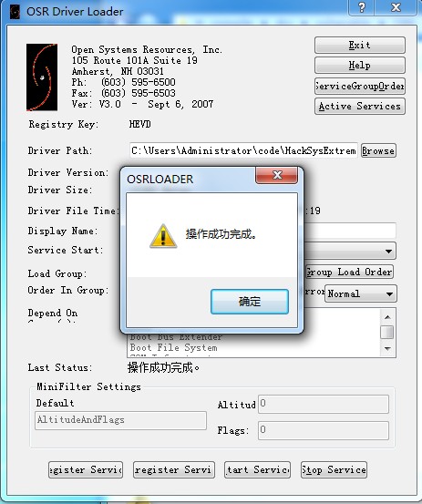Screen dimensions: 422x504
Task: Click the Group Load Order button
Action: (349, 272)
